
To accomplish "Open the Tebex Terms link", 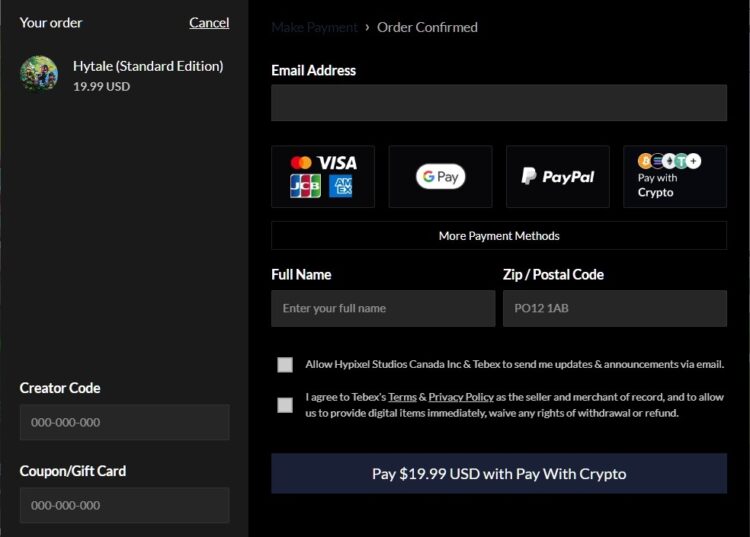I will 402,397.
